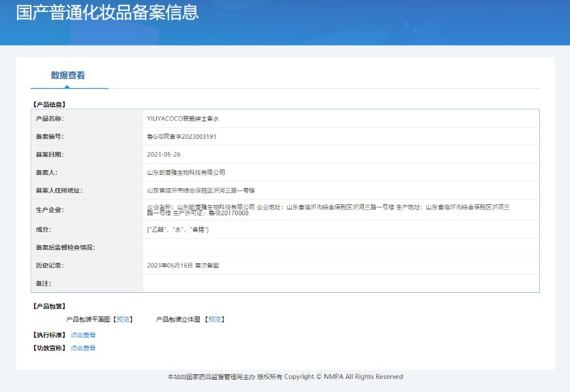Click the 【功效宣称】 label
This screenshot has width=570, height=392.
tap(49, 348)
